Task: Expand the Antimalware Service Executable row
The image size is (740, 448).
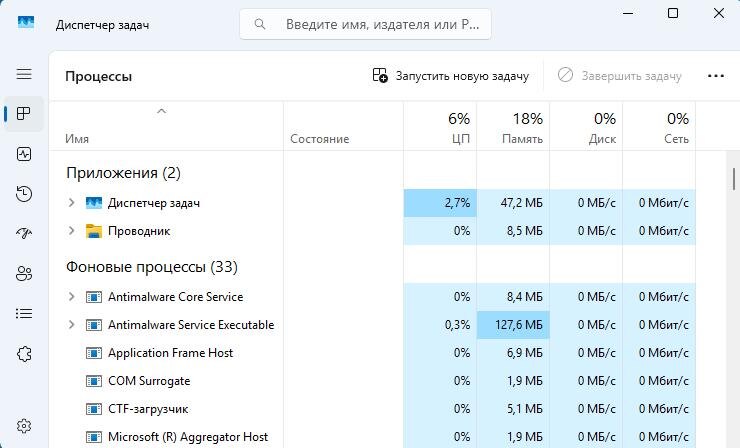Action: (x=71, y=324)
